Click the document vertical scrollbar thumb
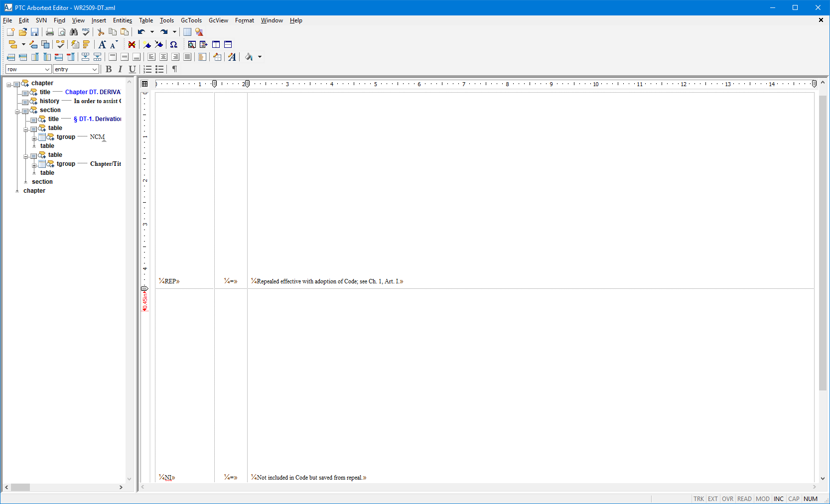 pyautogui.click(x=823, y=243)
